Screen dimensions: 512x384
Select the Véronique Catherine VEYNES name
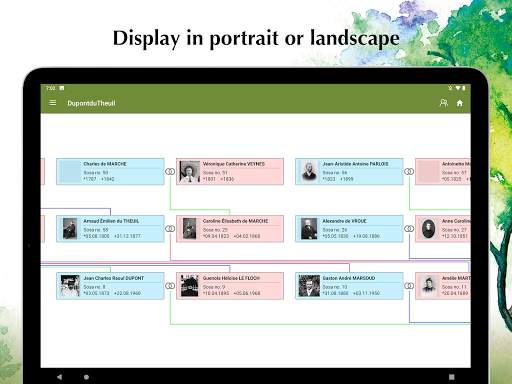[234, 164]
